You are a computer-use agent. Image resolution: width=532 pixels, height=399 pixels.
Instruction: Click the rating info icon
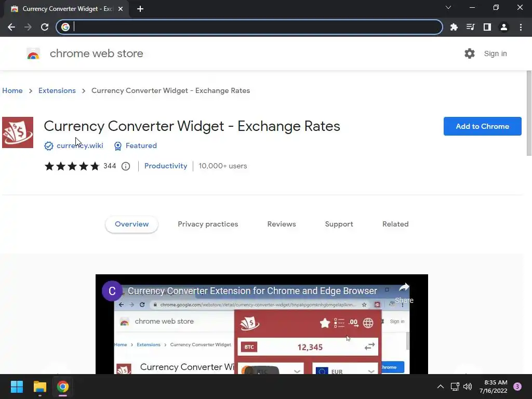[126, 166]
